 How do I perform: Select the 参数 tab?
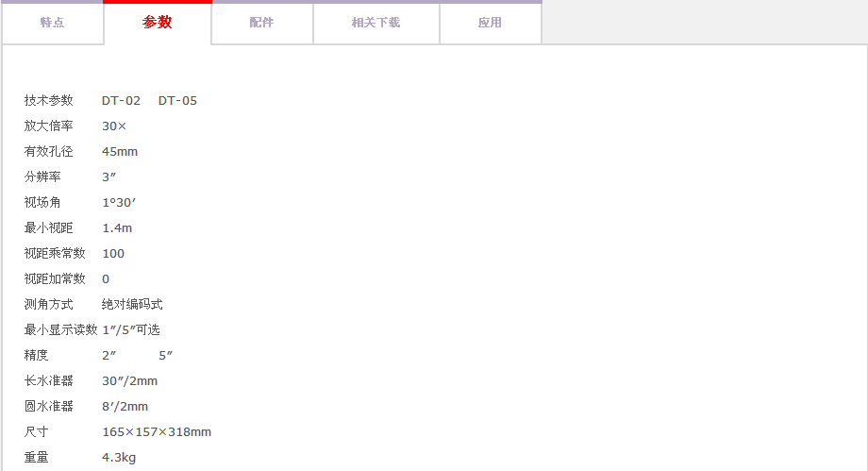click(158, 23)
